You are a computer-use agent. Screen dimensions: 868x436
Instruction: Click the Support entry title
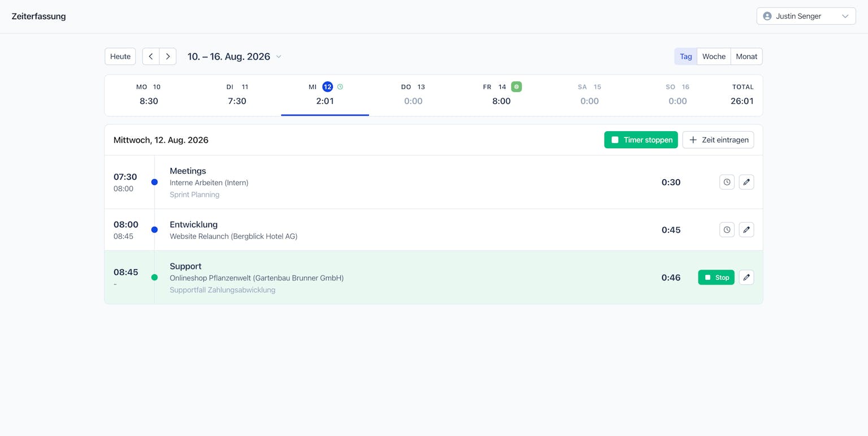(x=185, y=266)
